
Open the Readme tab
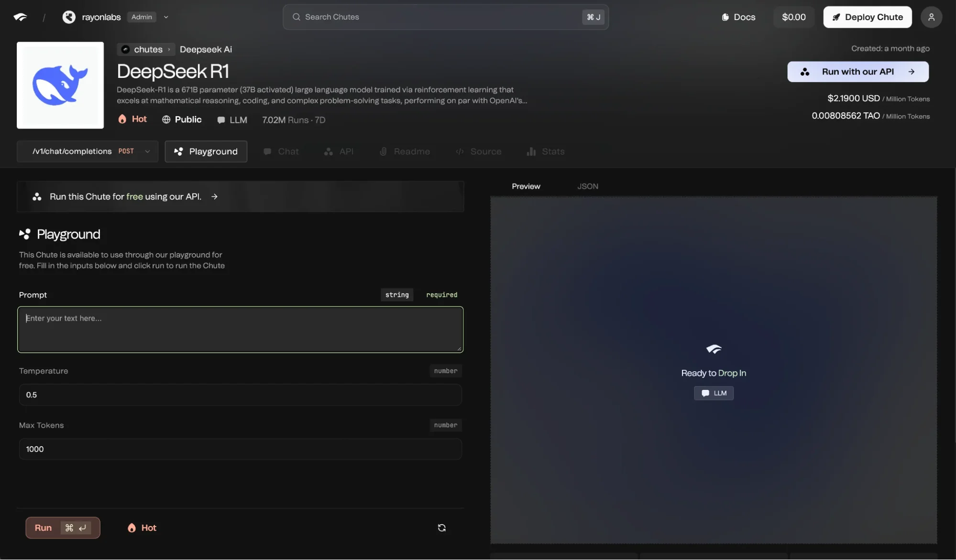pyautogui.click(x=405, y=151)
